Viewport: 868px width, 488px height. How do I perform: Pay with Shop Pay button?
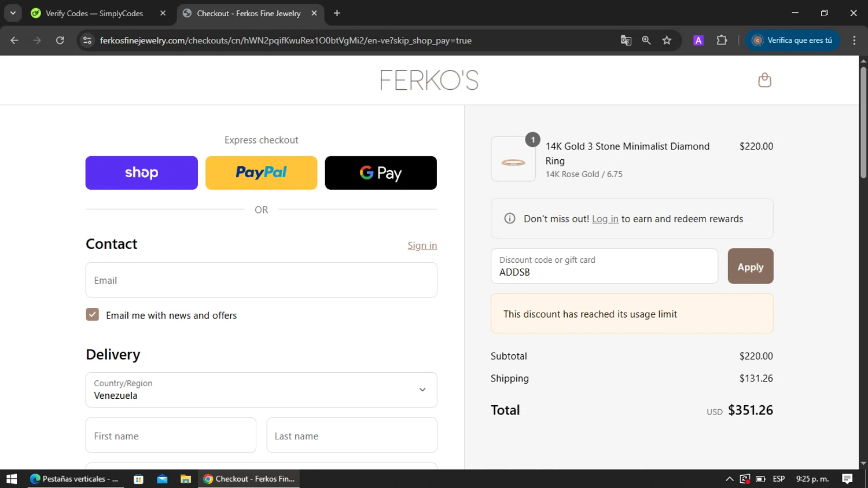tap(142, 173)
